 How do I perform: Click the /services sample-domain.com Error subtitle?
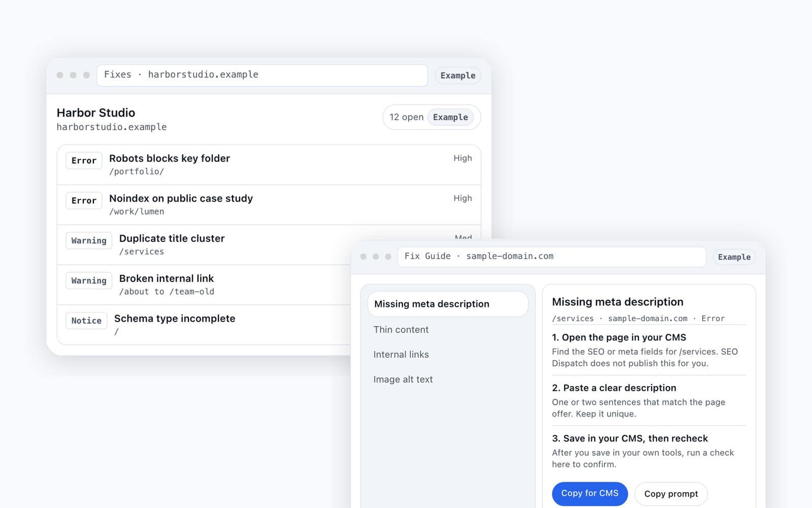click(x=638, y=319)
